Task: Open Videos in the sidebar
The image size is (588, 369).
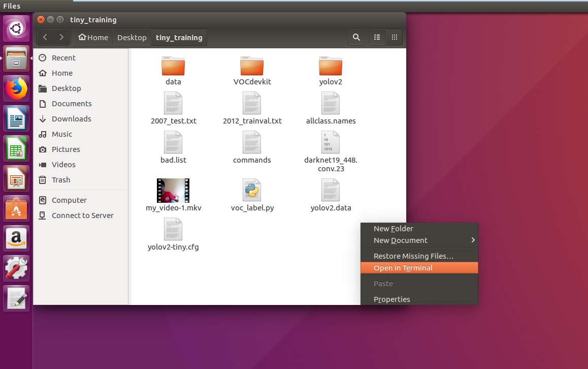Action: [x=81, y=164]
